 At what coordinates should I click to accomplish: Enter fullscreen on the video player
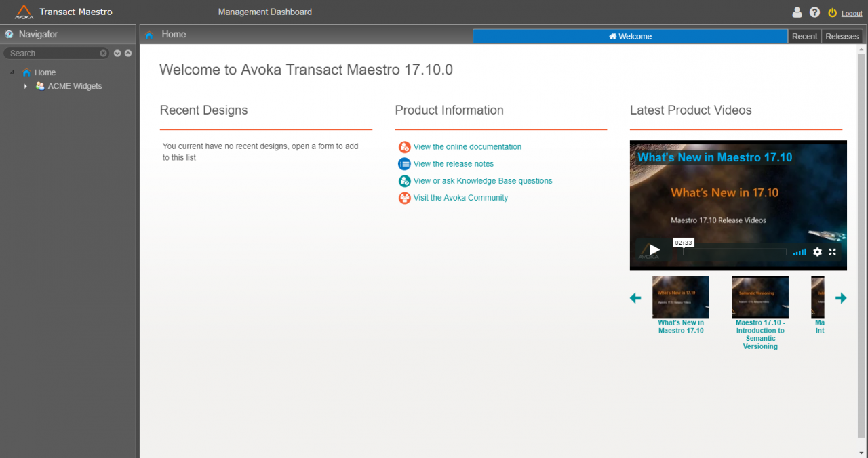tap(832, 251)
